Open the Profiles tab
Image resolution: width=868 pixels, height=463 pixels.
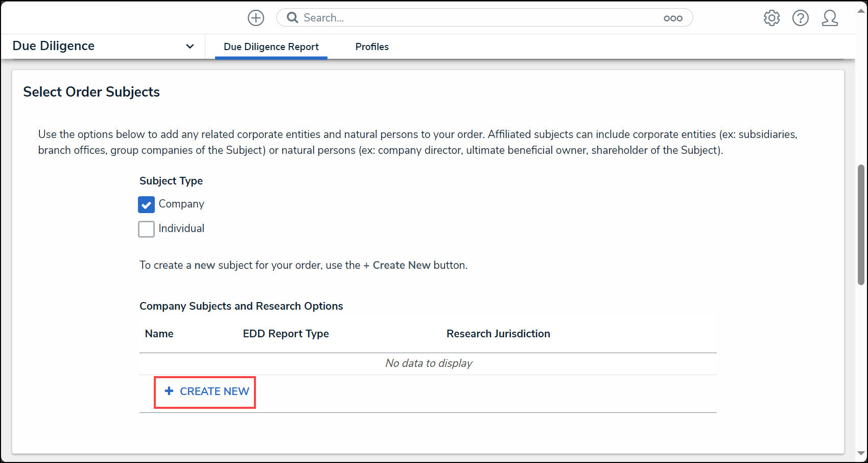[x=372, y=47]
